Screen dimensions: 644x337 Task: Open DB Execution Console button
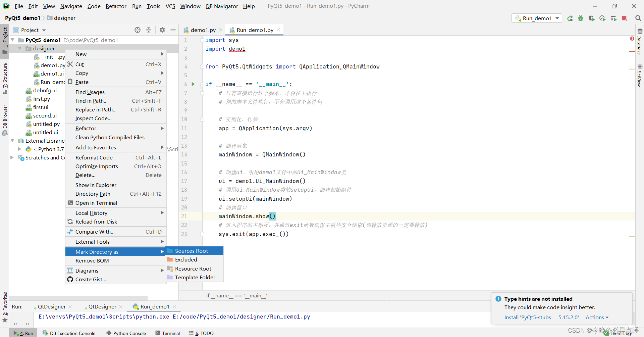click(69, 333)
